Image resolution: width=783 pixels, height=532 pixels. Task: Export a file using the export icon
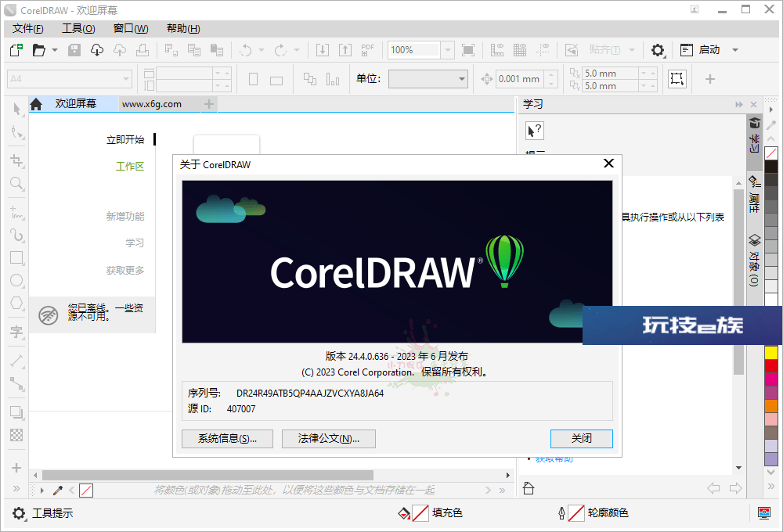pos(345,50)
